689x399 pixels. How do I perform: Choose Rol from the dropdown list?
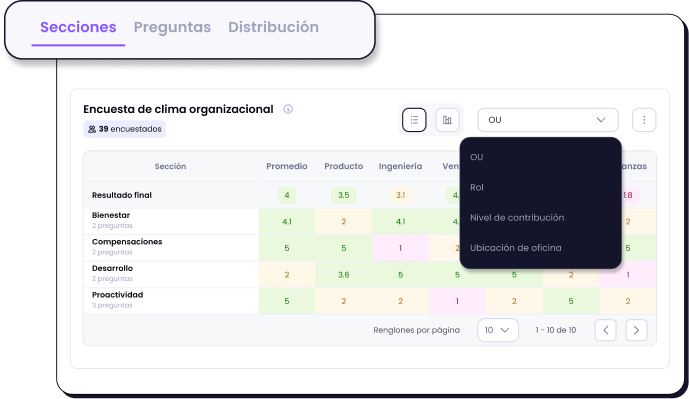coord(477,188)
